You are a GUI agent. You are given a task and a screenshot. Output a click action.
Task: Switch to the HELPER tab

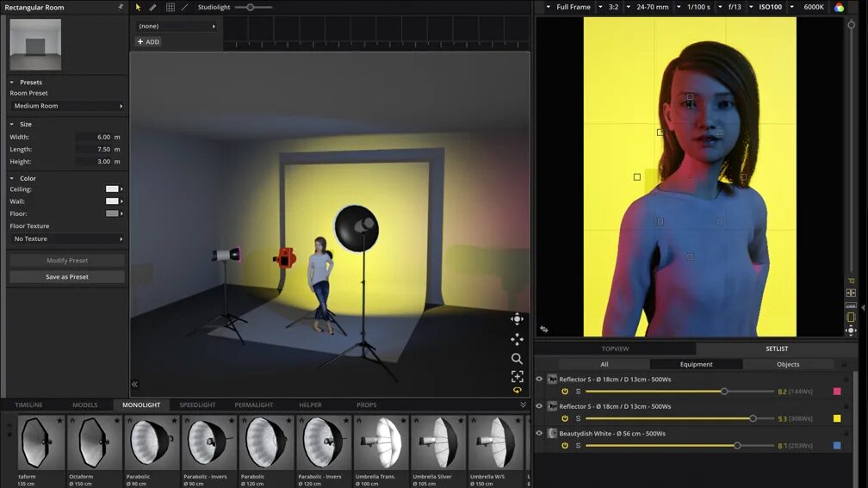(x=310, y=405)
